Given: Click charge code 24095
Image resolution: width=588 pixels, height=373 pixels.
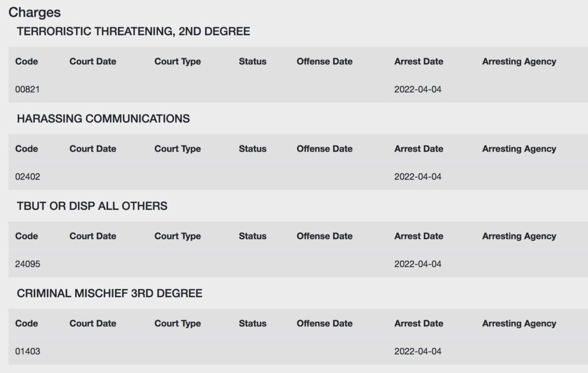Looking at the screenshot, I should click(x=28, y=264).
